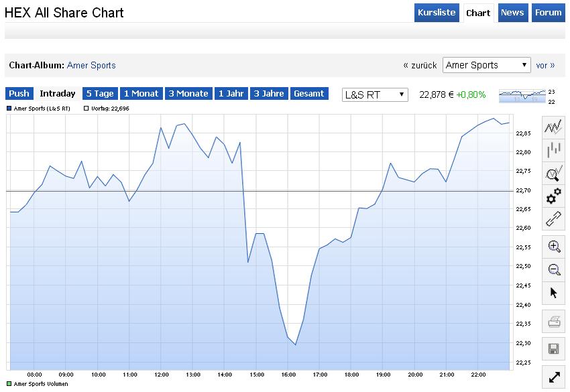This screenshot has width=570, height=392.
Task: Enable Push live updates
Action: tap(19, 94)
